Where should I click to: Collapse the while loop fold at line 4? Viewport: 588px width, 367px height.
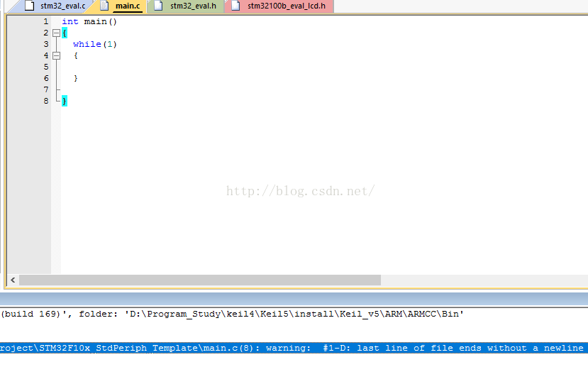tap(56, 55)
